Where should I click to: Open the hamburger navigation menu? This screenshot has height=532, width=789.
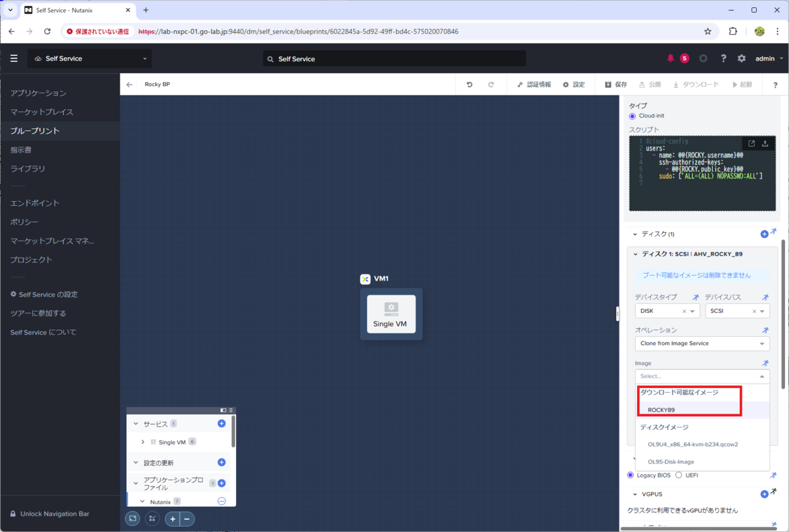coord(14,59)
